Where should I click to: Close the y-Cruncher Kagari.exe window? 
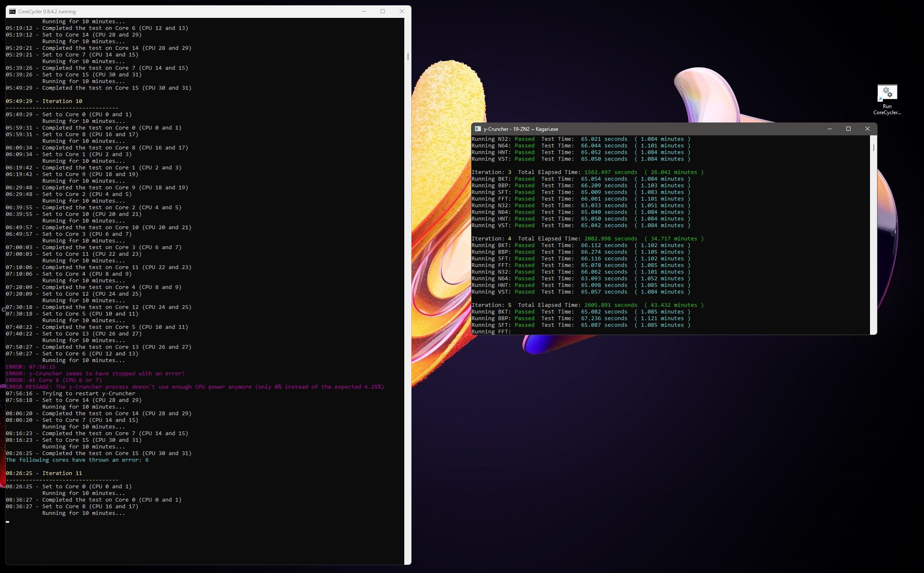click(867, 129)
